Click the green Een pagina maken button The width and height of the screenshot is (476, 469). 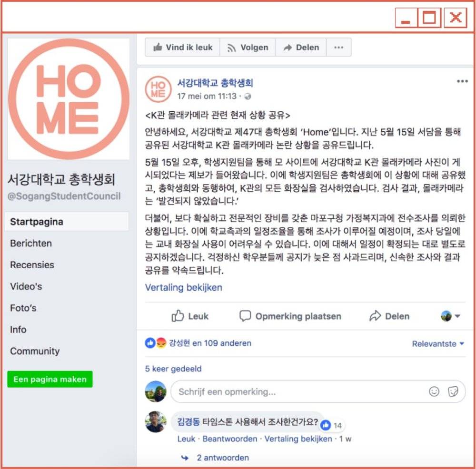coord(50,379)
